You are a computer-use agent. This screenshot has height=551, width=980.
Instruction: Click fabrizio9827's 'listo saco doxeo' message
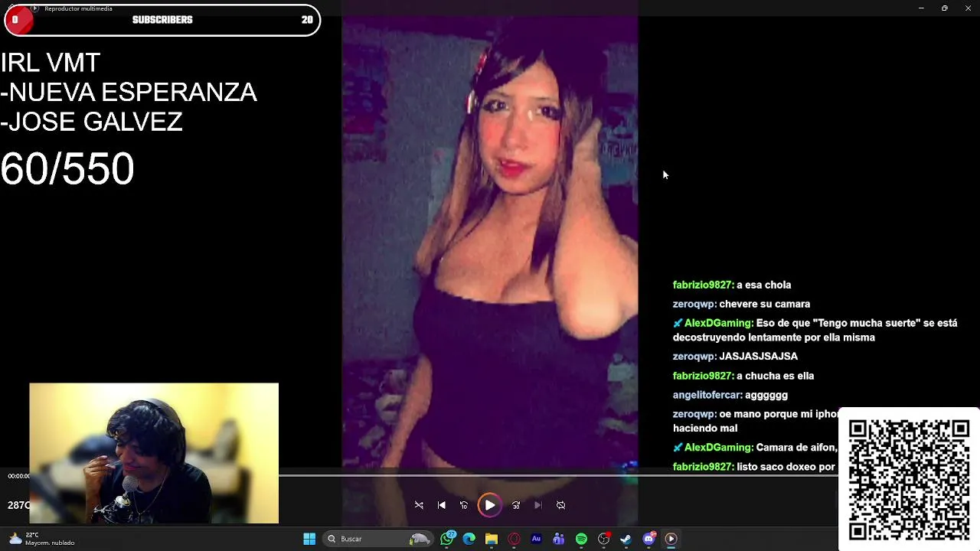(754, 467)
